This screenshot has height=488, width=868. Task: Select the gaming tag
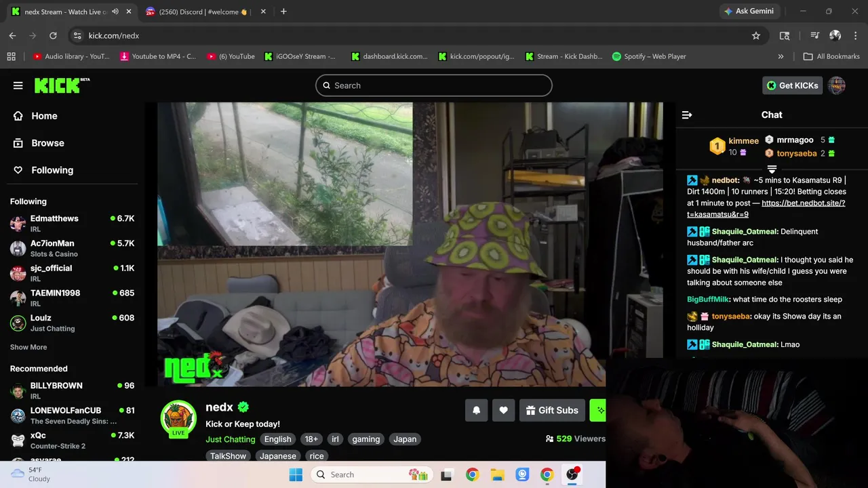[366, 439]
